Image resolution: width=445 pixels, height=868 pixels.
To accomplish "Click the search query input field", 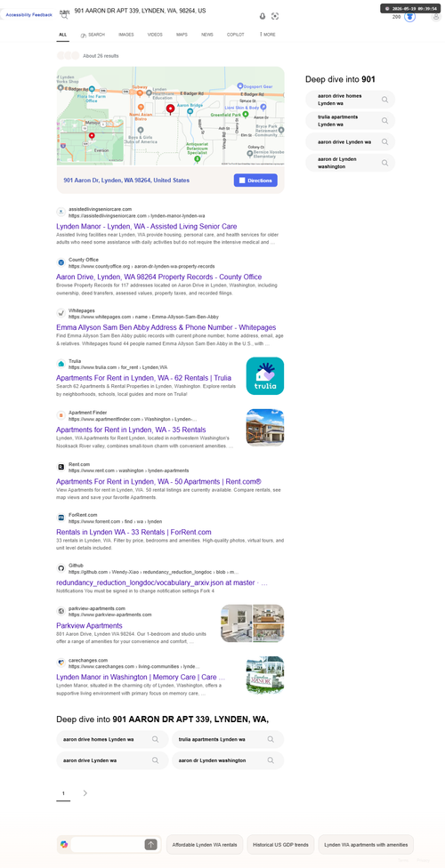I will coord(164,11).
